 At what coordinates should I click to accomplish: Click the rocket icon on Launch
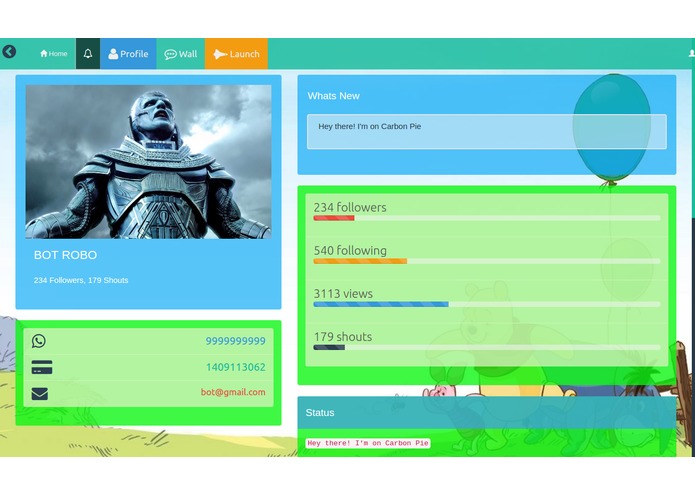tap(220, 54)
